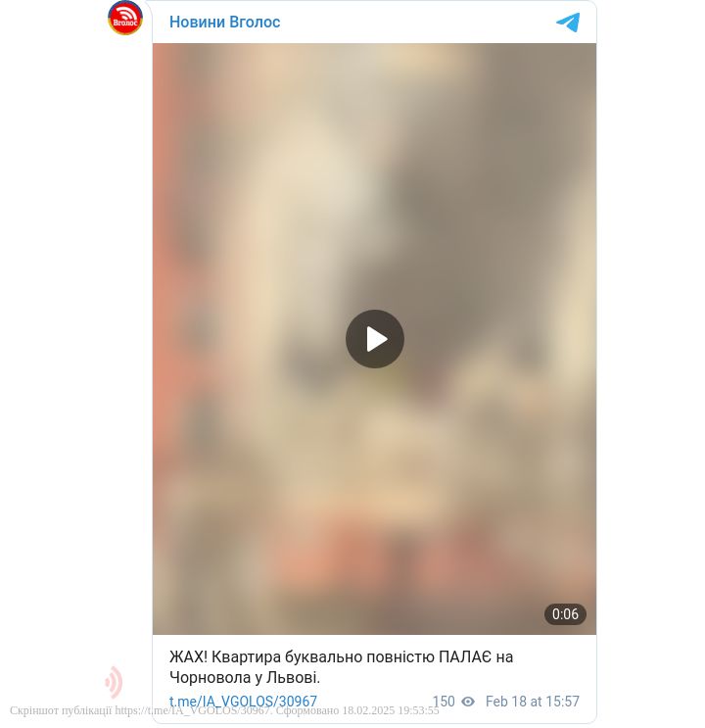Click the word Сформовано in the footer

click(307, 710)
